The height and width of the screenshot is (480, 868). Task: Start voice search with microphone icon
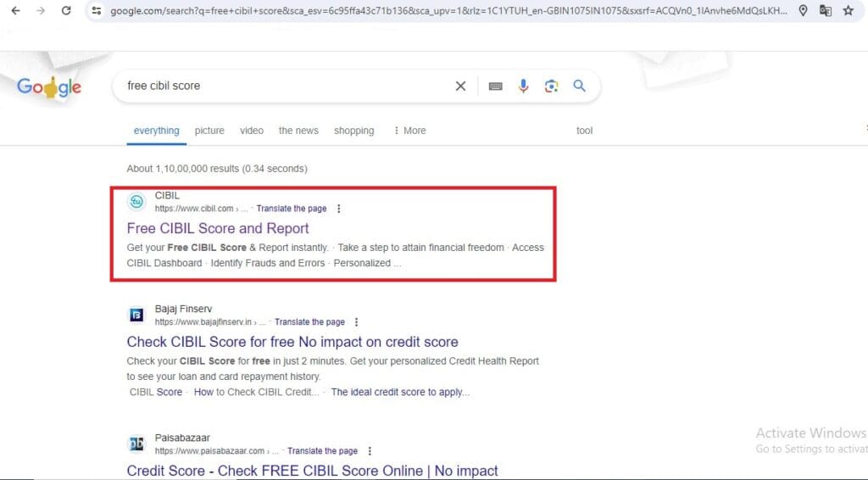(x=523, y=86)
